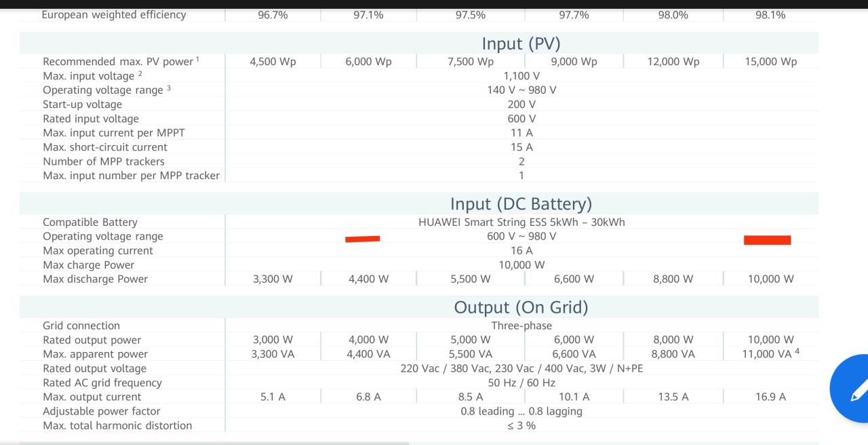The width and height of the screenshot is (868, 445).
Task: Select the "Rated output power" label
Action: [x=92, y=340]
